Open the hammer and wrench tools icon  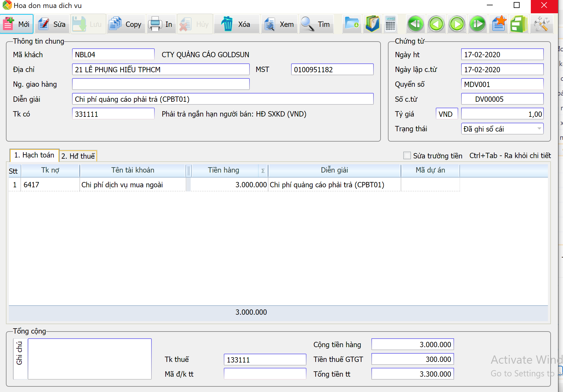pyautogui.click(x=541, y=24)
